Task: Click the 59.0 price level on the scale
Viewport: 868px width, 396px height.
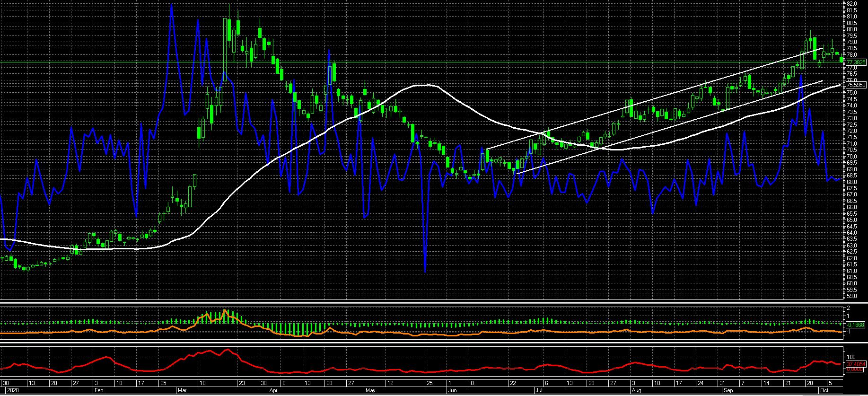Action: [x=852, y=297]
